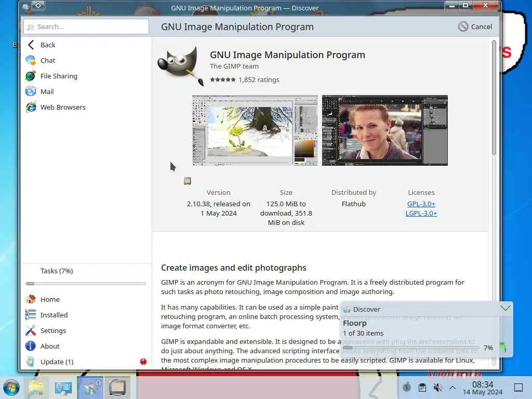Click the Search field
Screen dimensions: 532x399
(86, 26)
